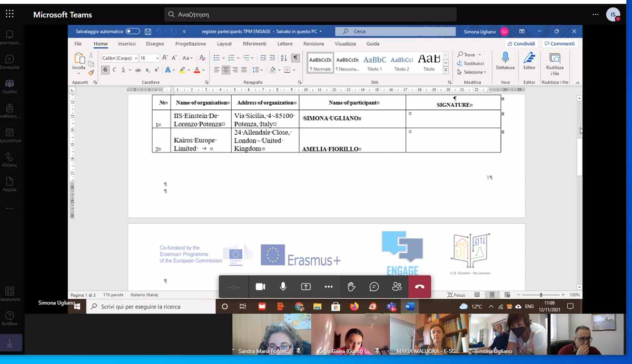Toggle paragraph marks display in Word
This screenshot has width=632, height=364.
pyautogui.click(x=295, y=58)
